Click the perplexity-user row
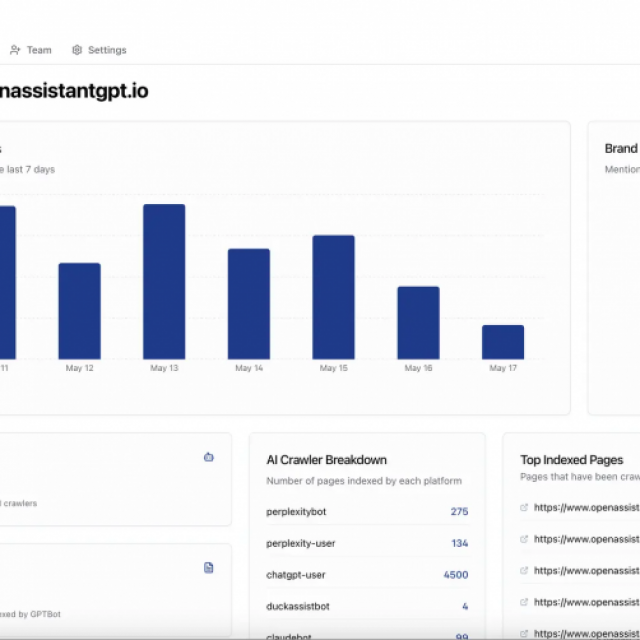Image resolution: width=640 pixels, height=640 pixels. 367,543
